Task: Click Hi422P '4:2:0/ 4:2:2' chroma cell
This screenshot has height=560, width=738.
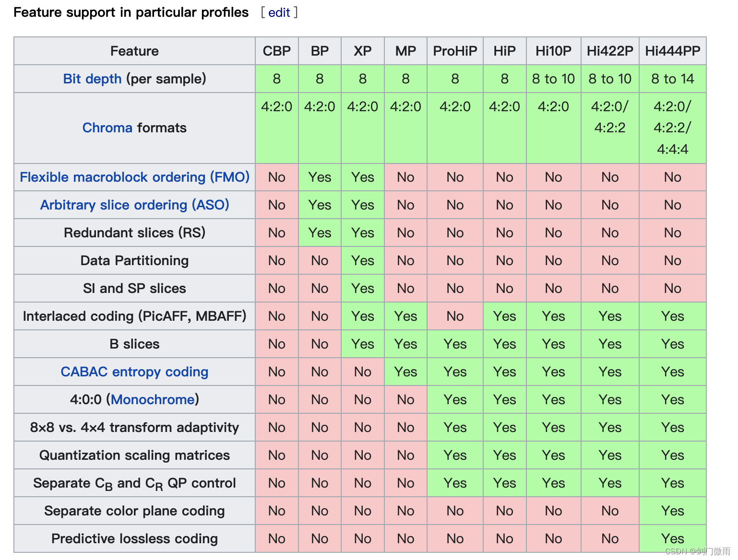Action: pos(610,128)
